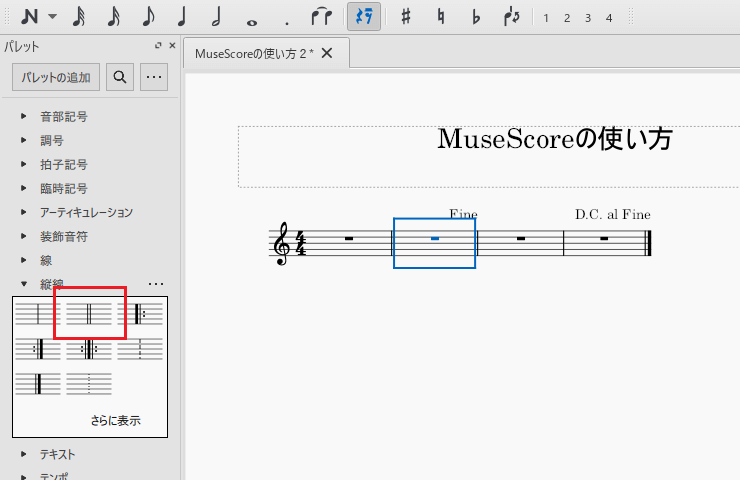
Task: Select the score title text
Action: [555, 139]
